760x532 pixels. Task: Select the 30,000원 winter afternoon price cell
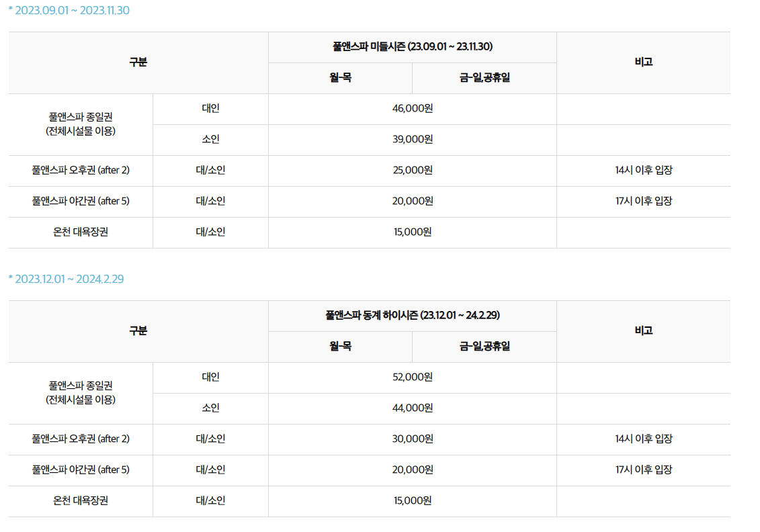click(412, 439)
